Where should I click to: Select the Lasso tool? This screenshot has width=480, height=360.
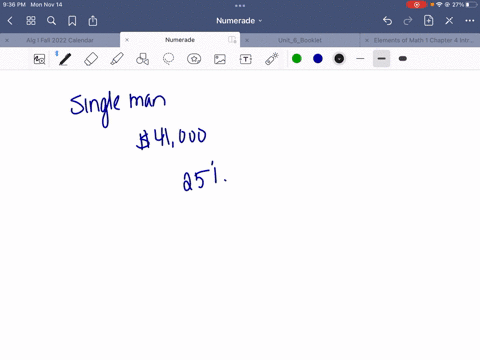pyautogui.click(x=168, y=59)
